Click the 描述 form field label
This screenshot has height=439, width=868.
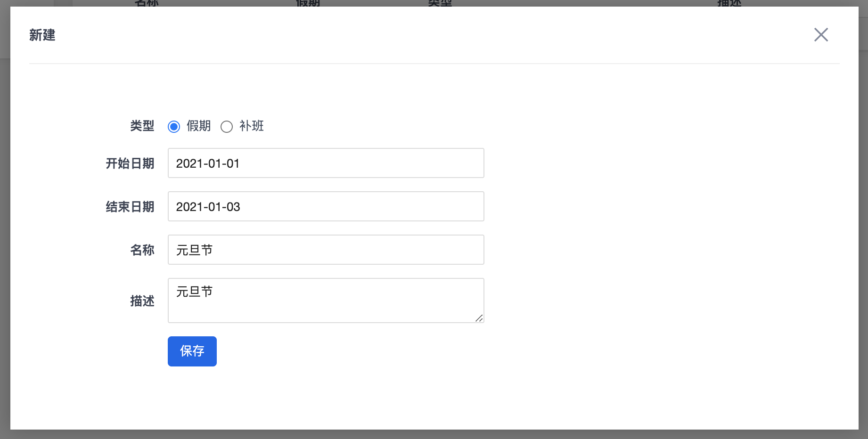[142, 301]
